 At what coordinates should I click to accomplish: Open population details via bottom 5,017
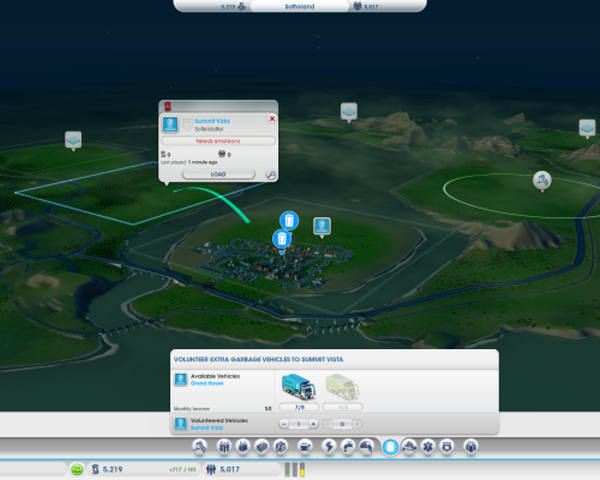[x=230, y=470]
